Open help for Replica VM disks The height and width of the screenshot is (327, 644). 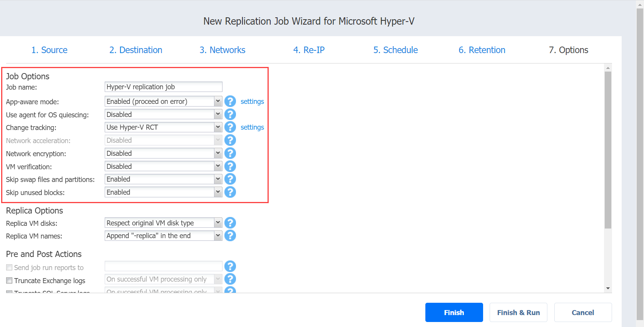coord(230,223)
